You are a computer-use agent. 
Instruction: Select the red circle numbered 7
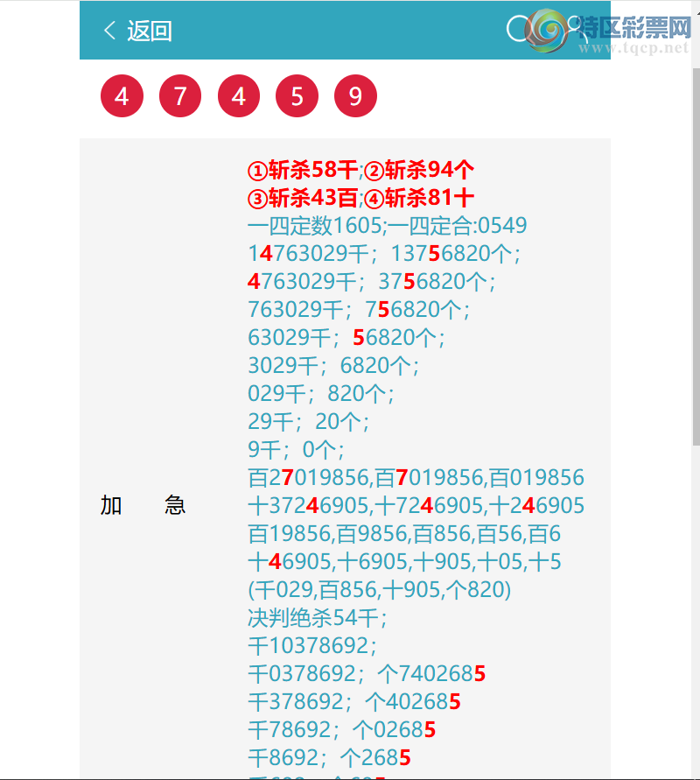(179, 95)
